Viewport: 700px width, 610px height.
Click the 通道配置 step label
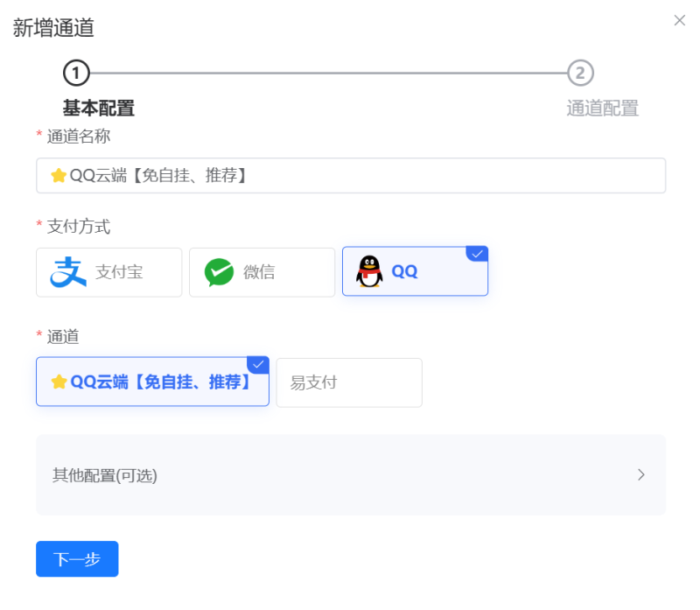pos(603,108)
